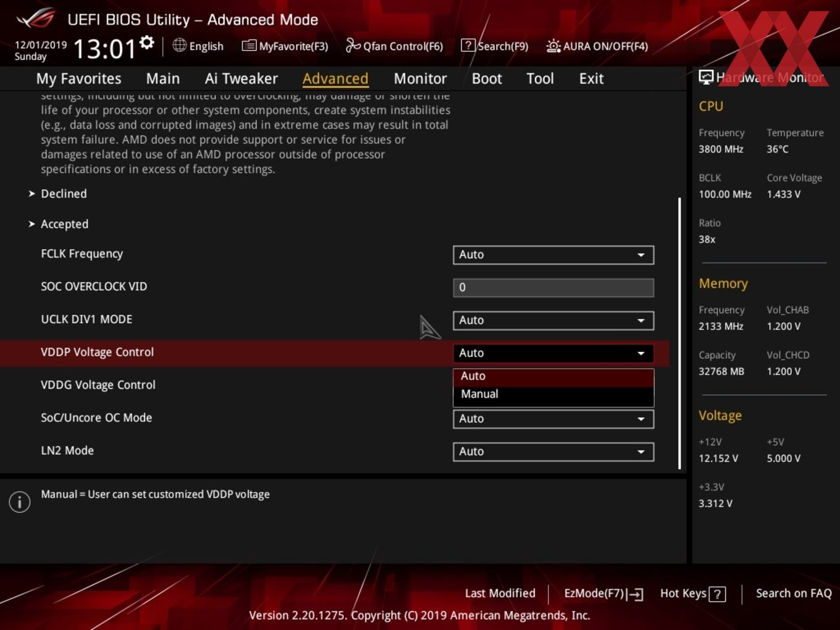
Task: Click the Hot Keys question mark icon
Action: click(x=717, y=594)
